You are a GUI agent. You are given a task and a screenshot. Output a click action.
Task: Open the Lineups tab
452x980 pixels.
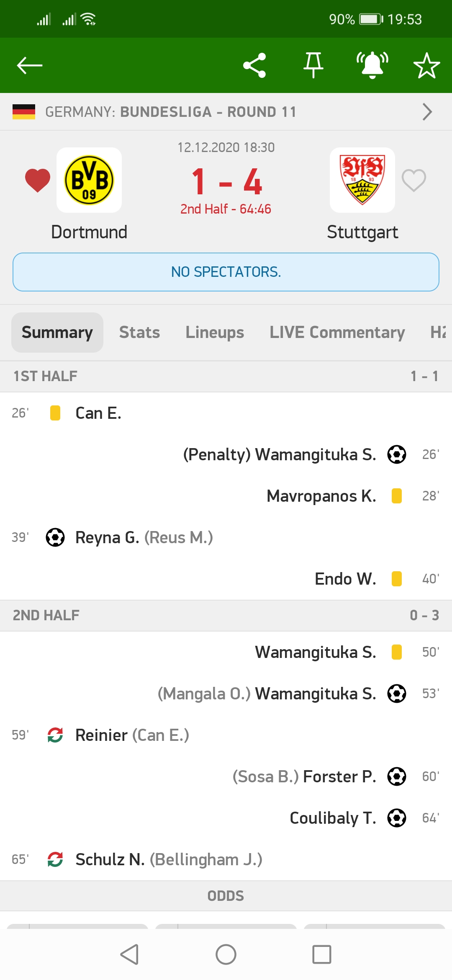[x=215, y=333]
